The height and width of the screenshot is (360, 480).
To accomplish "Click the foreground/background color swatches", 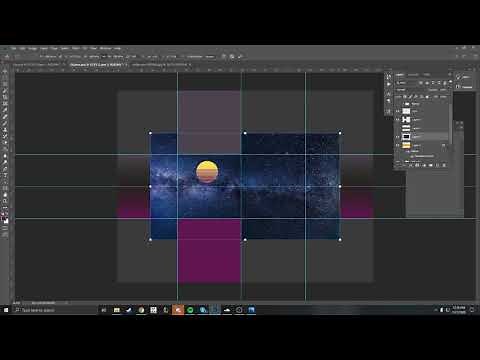I will [5, 220].
